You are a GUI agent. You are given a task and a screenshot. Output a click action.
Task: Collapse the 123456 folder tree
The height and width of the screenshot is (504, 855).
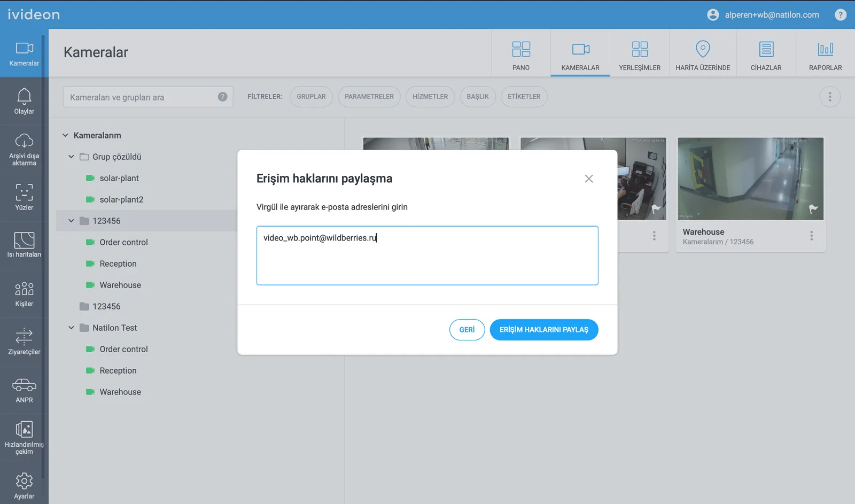tap(71, 220)
